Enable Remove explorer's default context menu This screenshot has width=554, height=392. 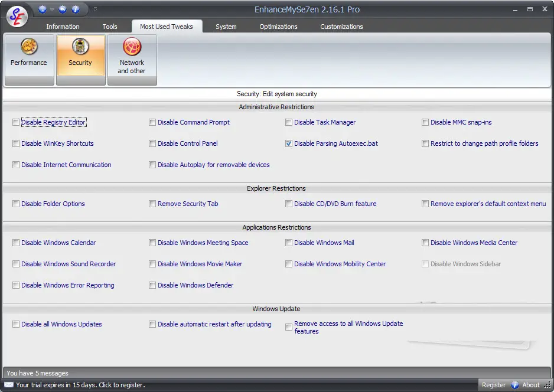[425, 204]
